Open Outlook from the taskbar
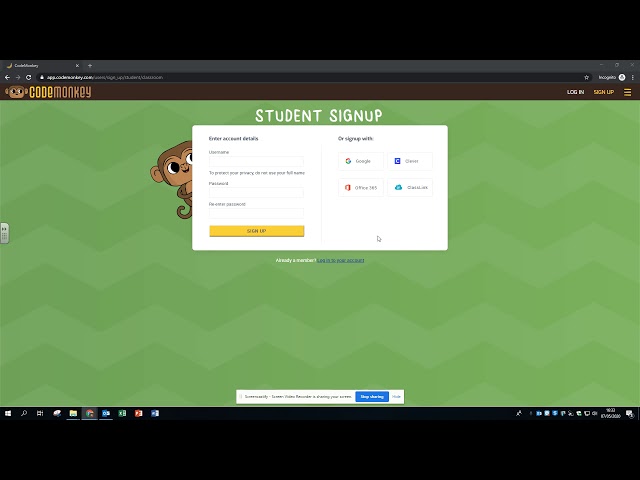640x480 pixels. click(106, 413)
